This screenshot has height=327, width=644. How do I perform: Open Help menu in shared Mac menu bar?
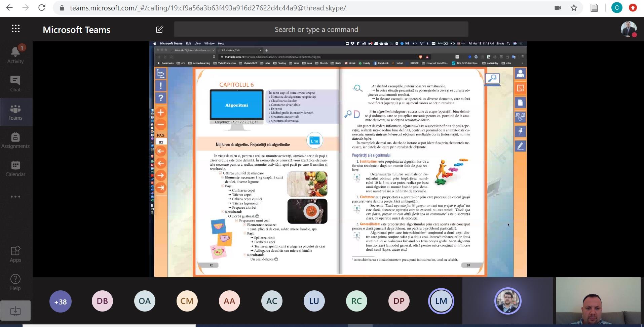[221, 43]
